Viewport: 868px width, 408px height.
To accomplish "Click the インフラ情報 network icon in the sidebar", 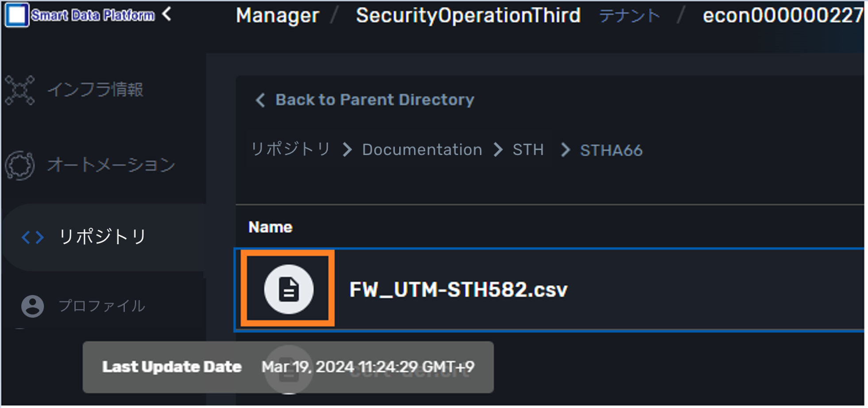I will (x=20, y=90).
